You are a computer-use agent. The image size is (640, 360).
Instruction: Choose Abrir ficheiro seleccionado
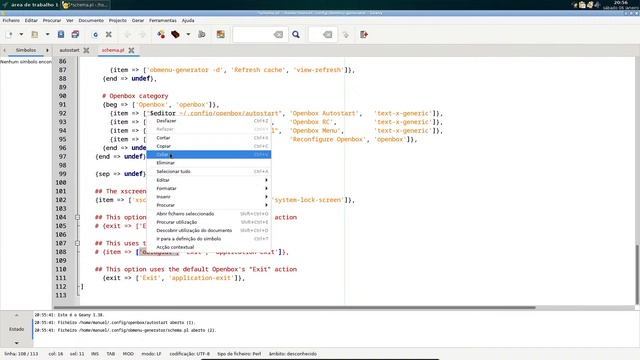[x=209, y=214]
